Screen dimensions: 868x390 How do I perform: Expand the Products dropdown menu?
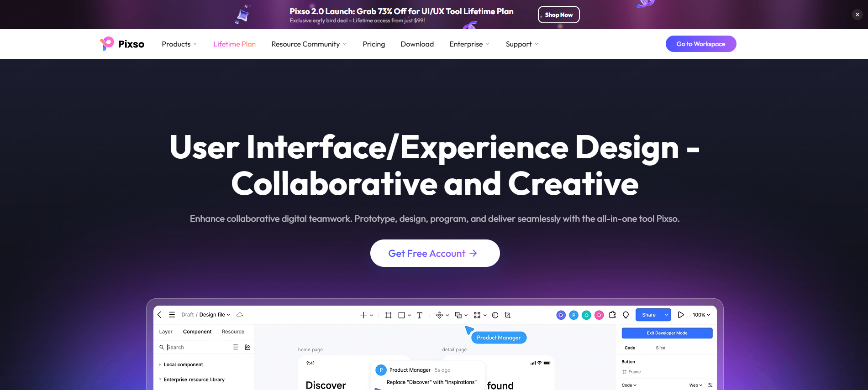coord(179,44)
